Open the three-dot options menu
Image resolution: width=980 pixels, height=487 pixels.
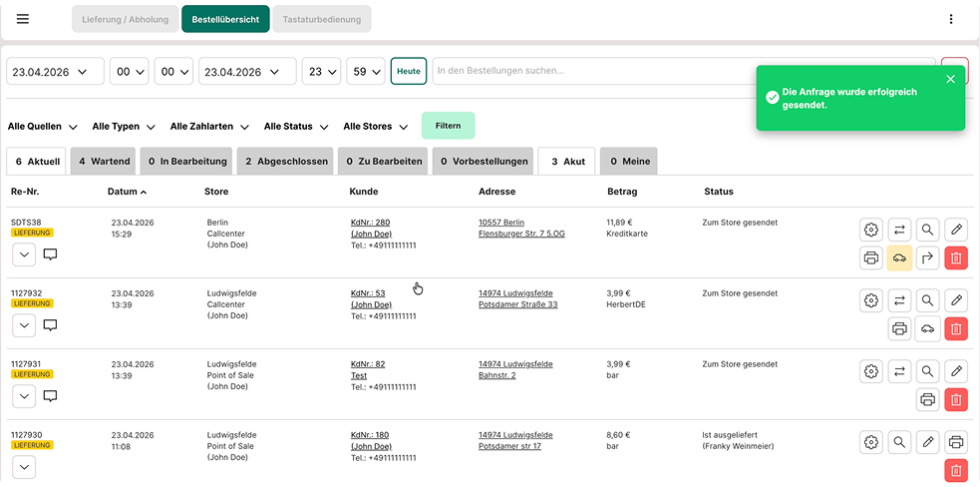(951, 19)
